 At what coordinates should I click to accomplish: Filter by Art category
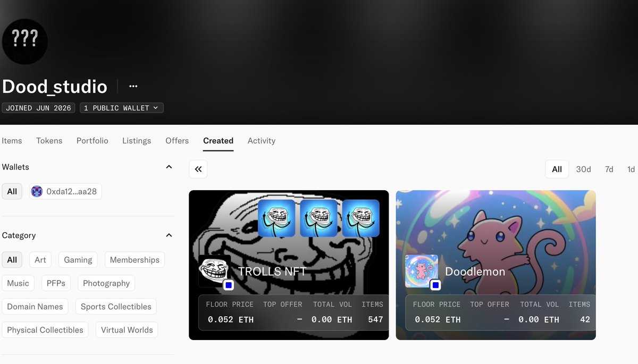tap(40, 260)
